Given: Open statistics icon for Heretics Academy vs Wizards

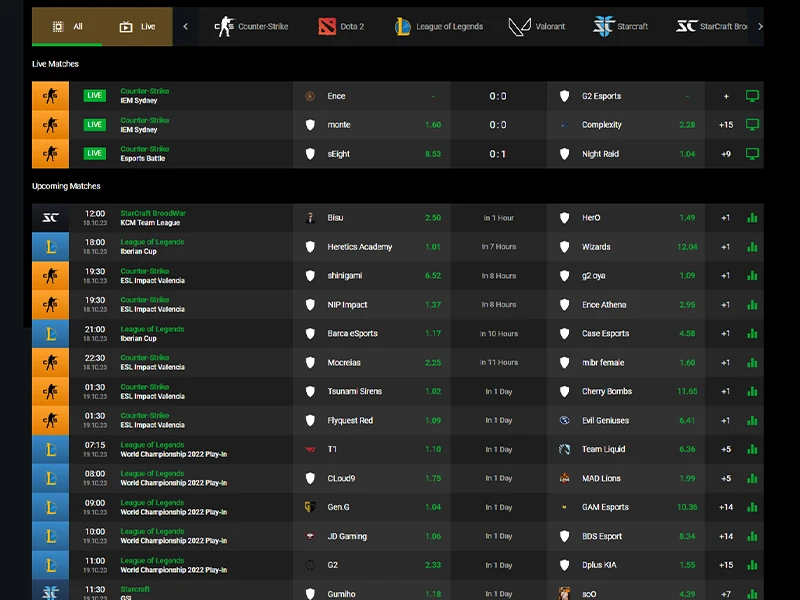Looking at the screenshot, I should point(752,247).
